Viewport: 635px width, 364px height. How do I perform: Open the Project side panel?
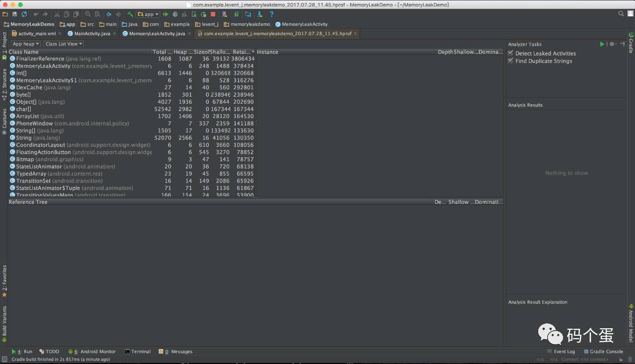[x=4, y=46]
